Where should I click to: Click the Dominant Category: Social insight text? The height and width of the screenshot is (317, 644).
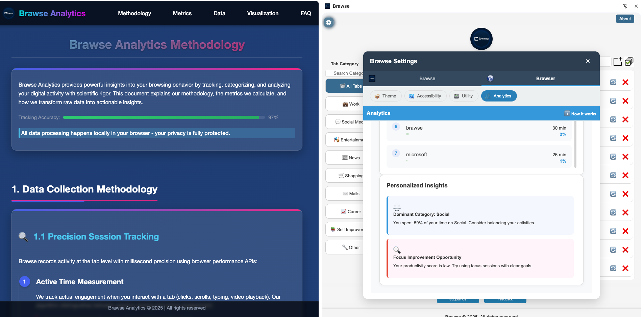421,214
